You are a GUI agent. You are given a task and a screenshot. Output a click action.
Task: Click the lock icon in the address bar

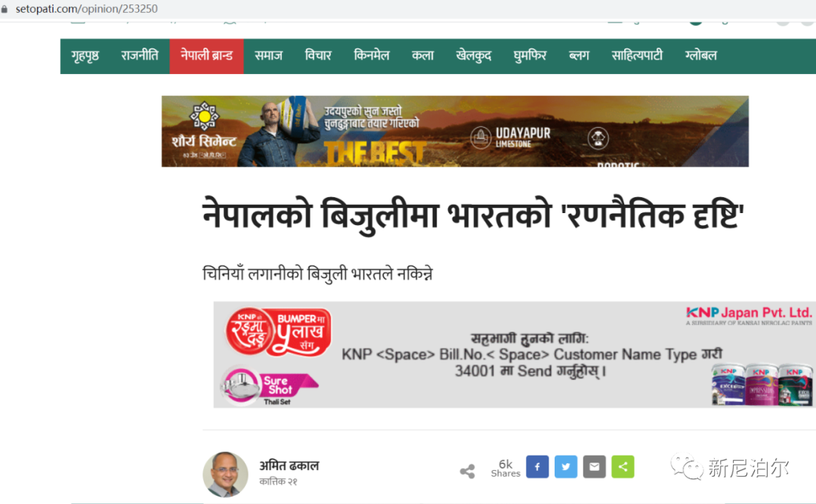(5, 9)
